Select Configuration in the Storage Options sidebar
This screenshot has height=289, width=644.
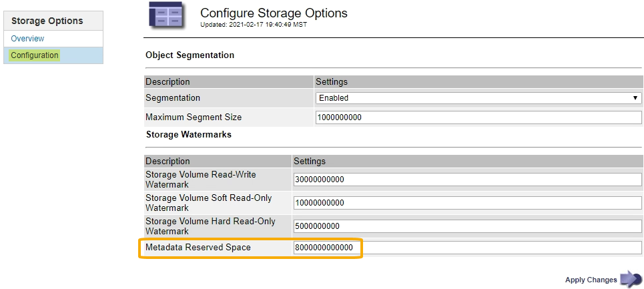pyautogui.click(x=35, y=55)
